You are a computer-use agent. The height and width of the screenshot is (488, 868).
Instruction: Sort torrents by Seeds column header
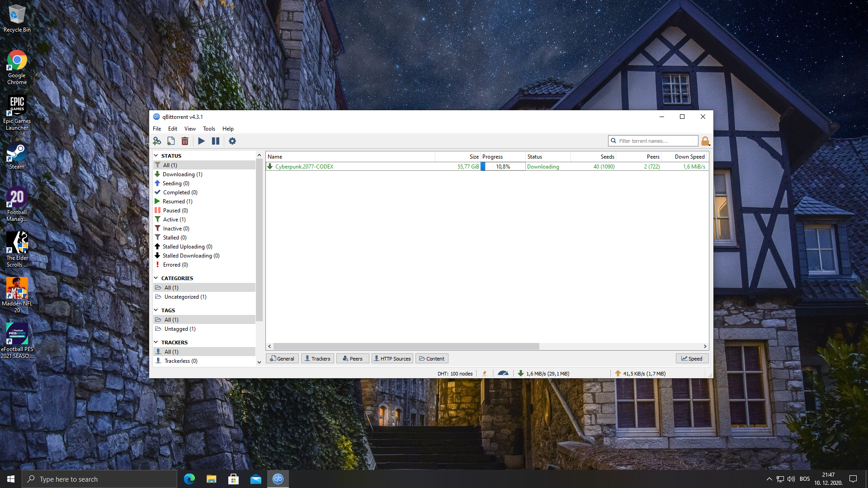(593, 156)
